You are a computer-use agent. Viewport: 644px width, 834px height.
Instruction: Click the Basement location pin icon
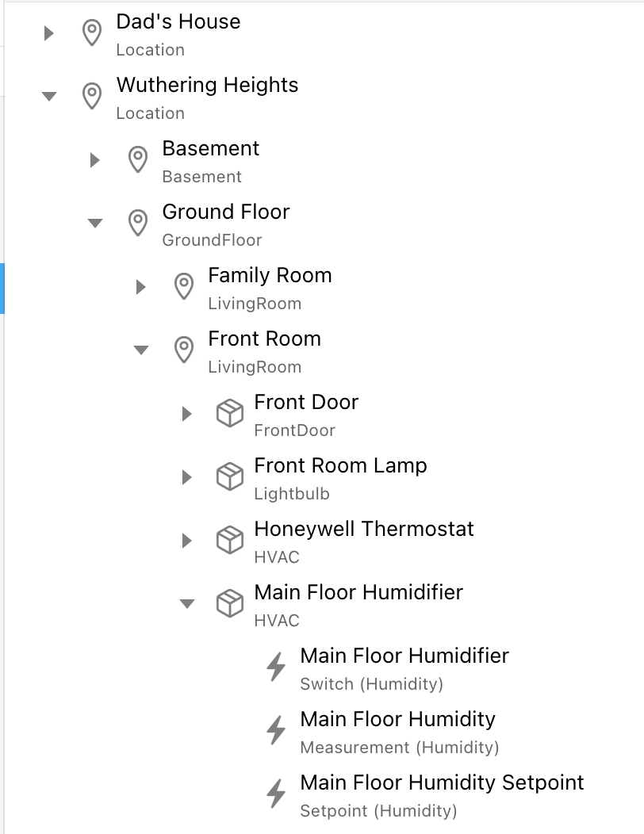click(x=138, y=160)
